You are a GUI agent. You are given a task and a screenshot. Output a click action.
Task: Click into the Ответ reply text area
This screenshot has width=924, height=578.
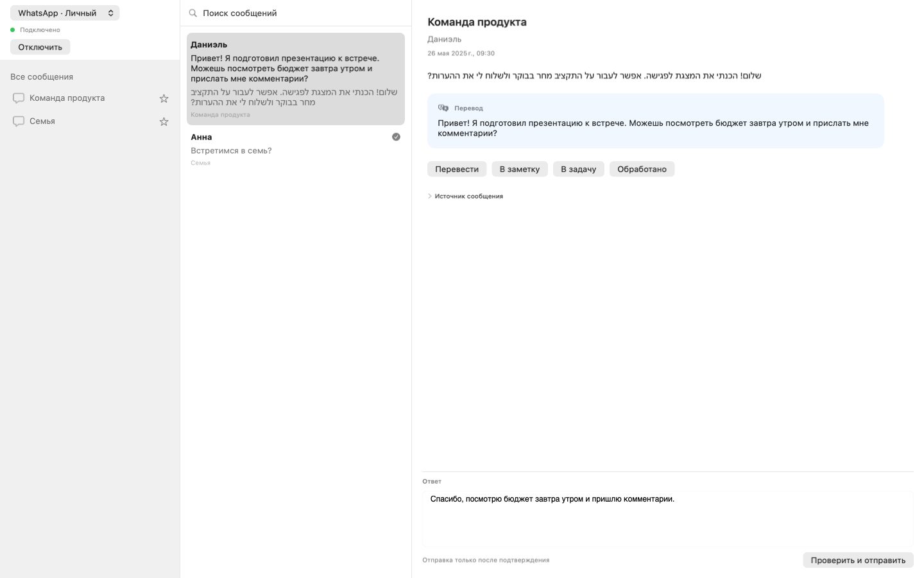pos(668,519)
